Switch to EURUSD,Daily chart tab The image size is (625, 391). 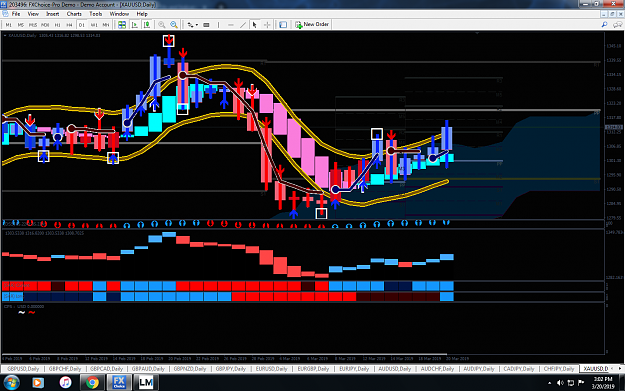271,369
